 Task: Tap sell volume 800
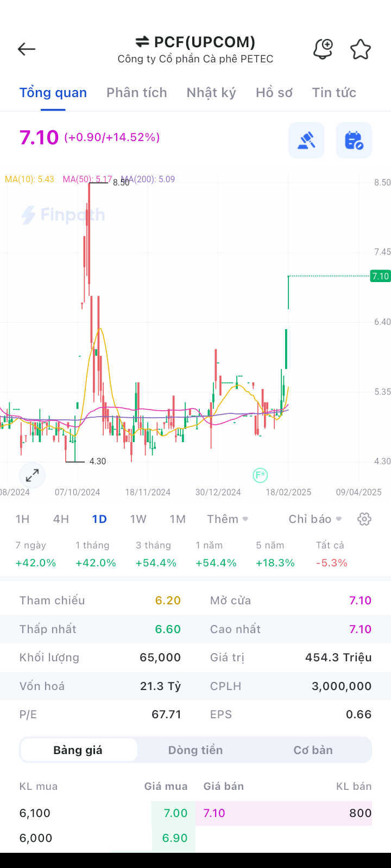pos(361,813)
